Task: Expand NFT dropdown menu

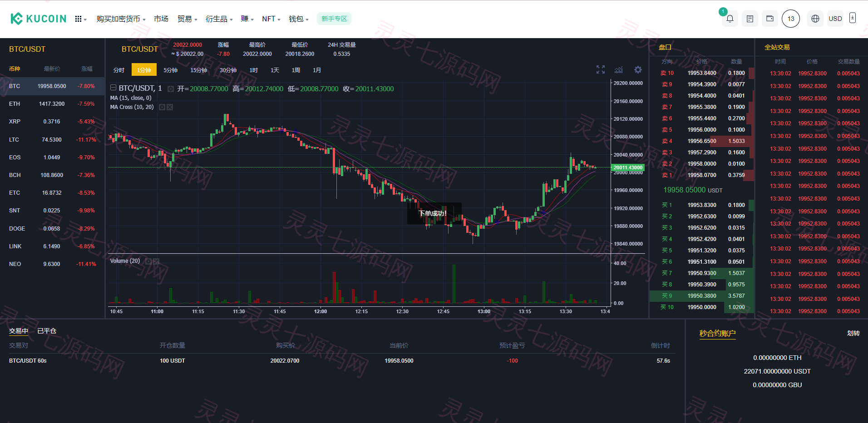Action: click(271, 19)
